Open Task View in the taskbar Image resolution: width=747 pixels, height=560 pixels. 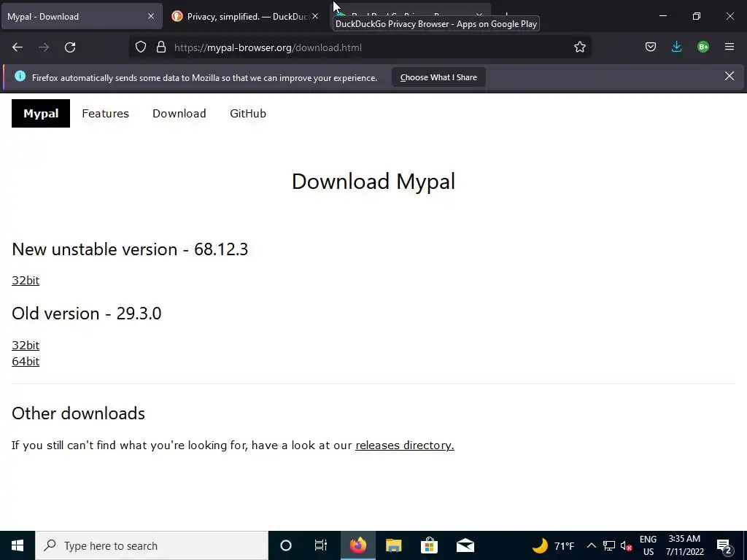[321, 545]
